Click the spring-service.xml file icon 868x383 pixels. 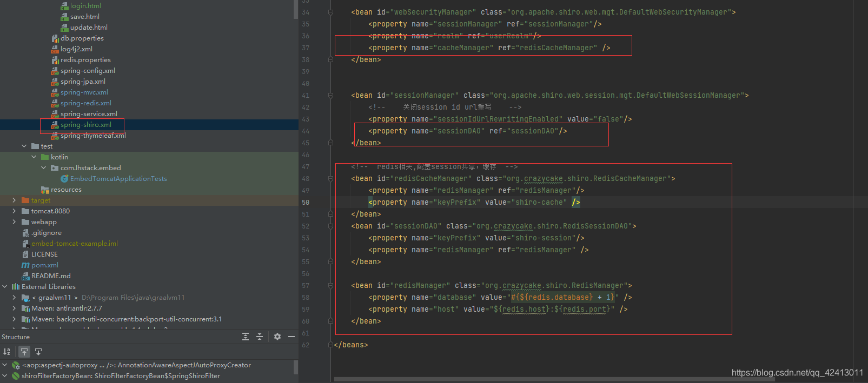(55, 114)
